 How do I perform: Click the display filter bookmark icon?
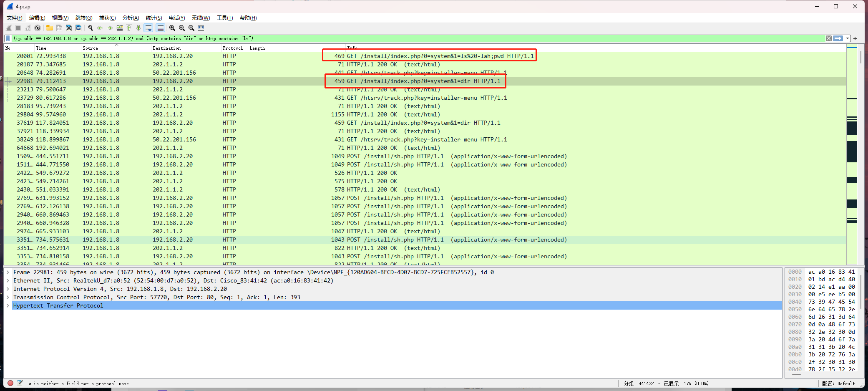pos(8,38)
